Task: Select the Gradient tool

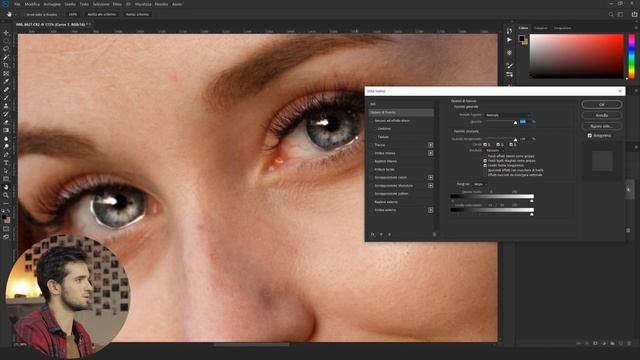Action: tap(6, 131)
